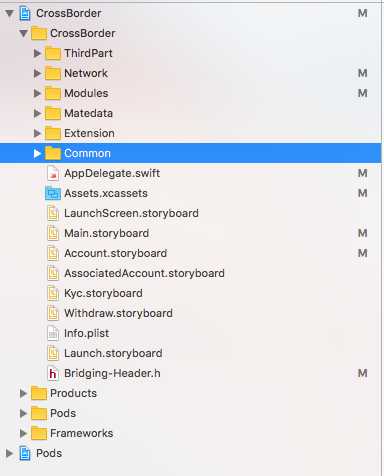The width and height of the screenshot is (384, 476).
Task: Click the Kyc.storyboard file icon
Action: click(x=53, y=293)
